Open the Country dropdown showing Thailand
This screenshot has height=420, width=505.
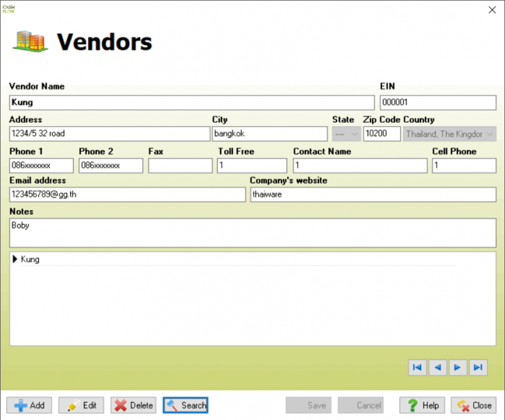[x=450, y=134]
